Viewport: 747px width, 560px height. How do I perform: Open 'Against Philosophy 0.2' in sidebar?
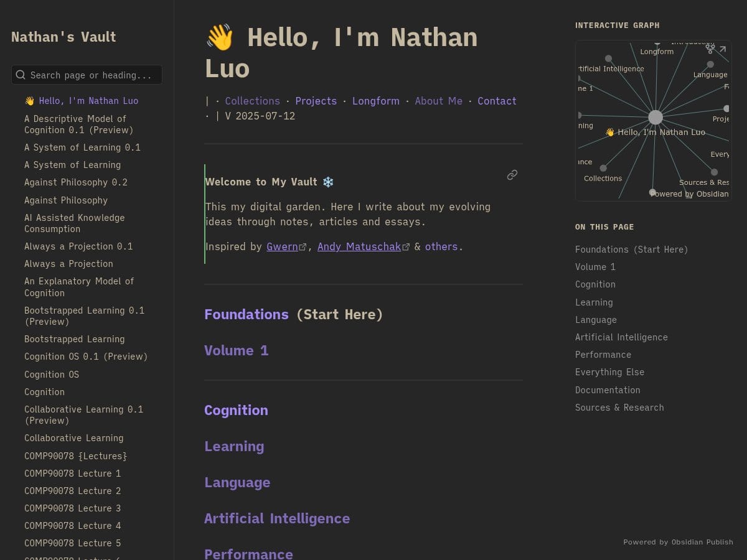[x=75, y=182]
